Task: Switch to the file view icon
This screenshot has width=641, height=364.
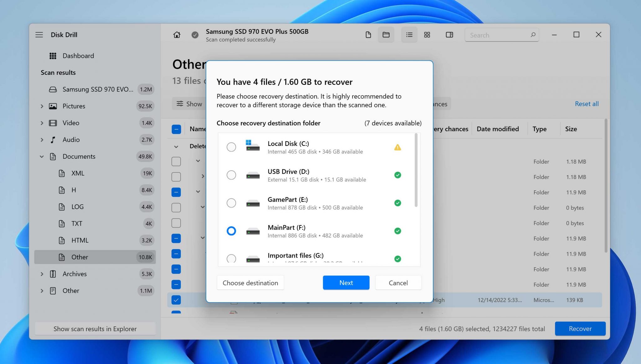Action: [x=368, y=35]
